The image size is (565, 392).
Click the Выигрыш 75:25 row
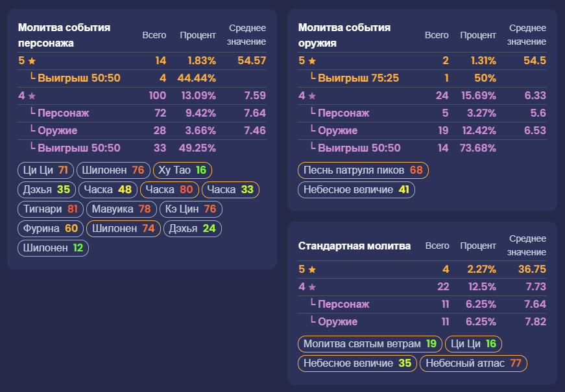[422, 78]
